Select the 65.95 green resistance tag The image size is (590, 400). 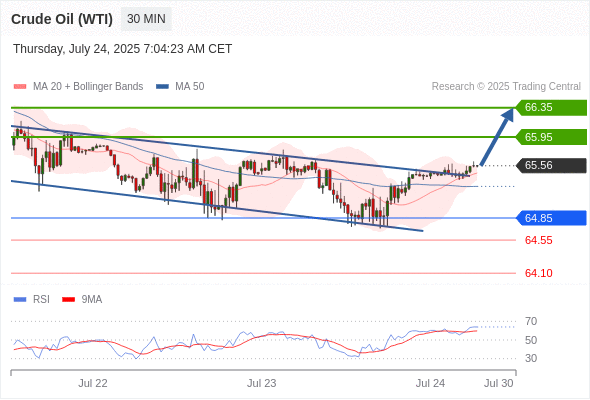[x=551, y=137]
